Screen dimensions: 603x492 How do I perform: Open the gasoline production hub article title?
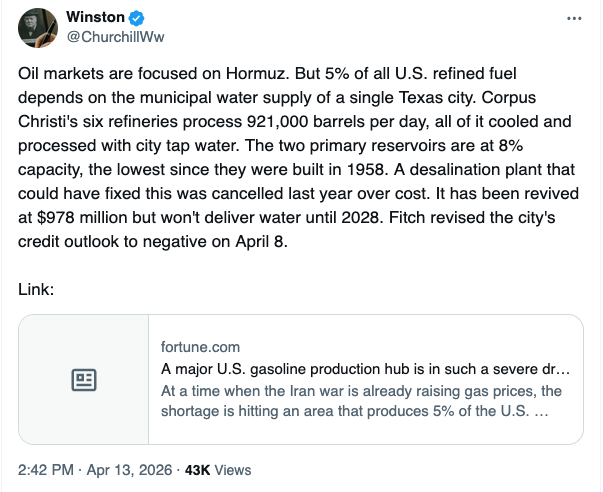(365, 368)
